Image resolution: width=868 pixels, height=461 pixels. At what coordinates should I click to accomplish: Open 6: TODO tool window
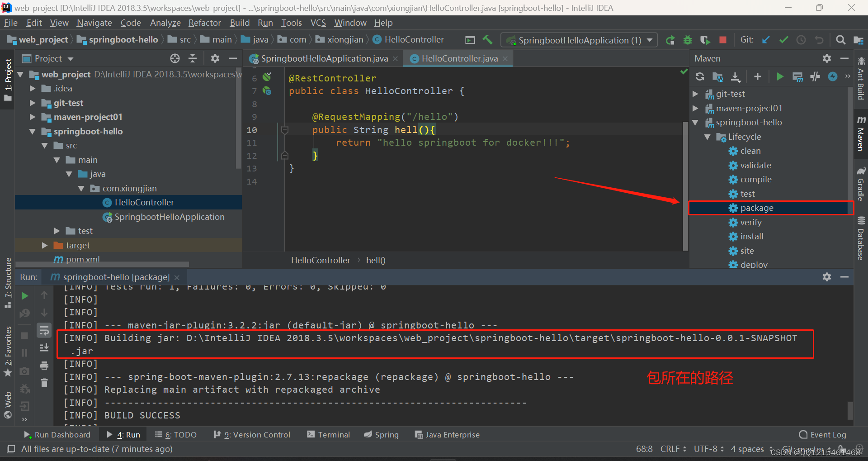tap(176, 435)
